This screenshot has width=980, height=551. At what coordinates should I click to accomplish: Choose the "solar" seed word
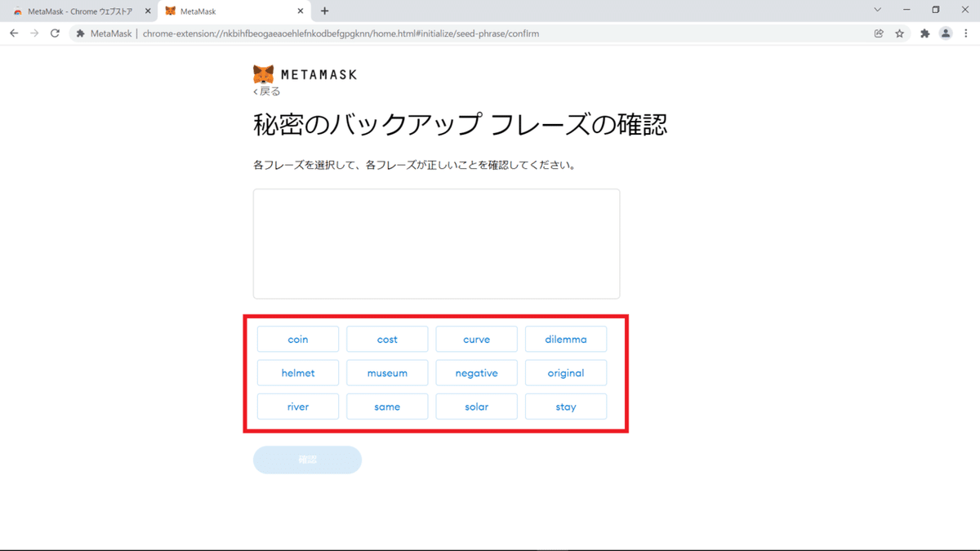pos(476,407)
